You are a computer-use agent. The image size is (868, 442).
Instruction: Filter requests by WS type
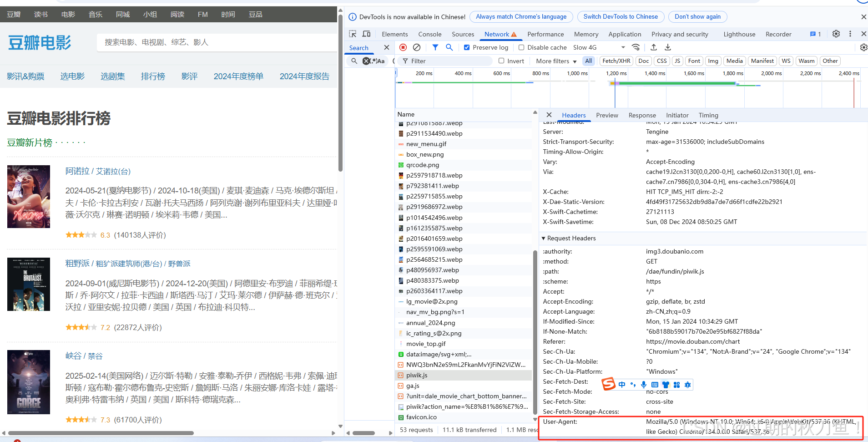point(786,61)
